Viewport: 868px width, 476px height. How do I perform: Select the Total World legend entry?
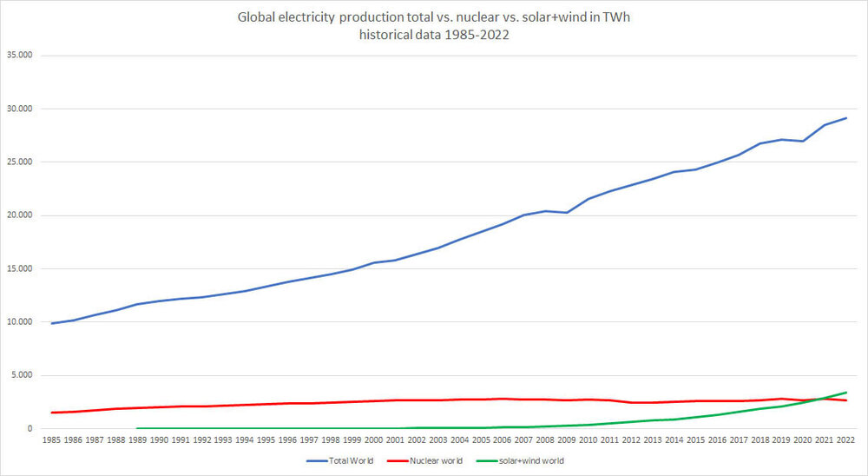pyautogui.click(x=340, y=460)
